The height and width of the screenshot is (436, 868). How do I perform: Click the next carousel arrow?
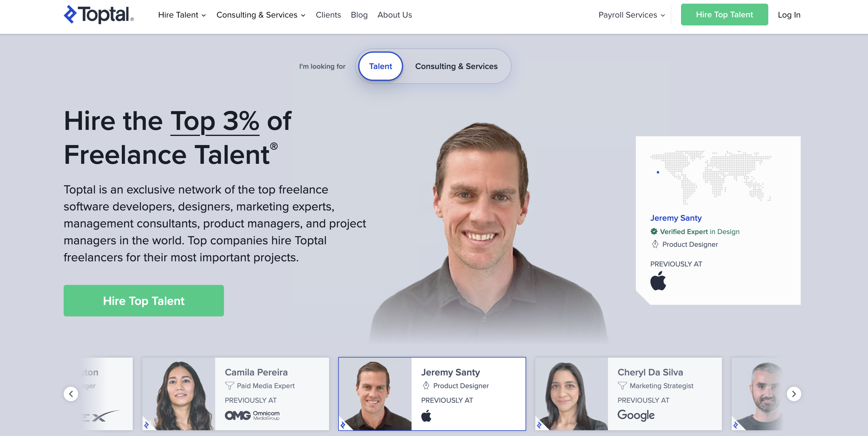(x=793, y=394)
